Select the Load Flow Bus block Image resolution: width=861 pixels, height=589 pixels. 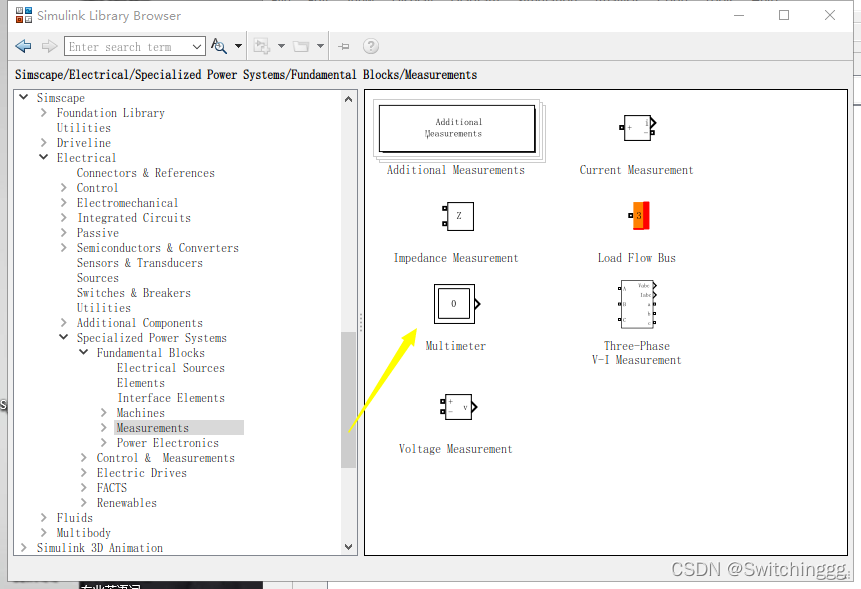pyautogui.click(x=639, y=215)
